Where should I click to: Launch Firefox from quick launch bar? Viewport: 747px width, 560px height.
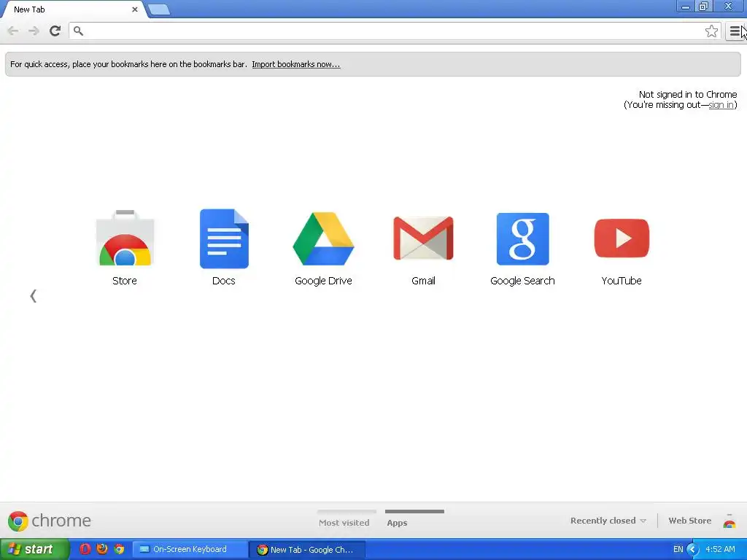pos(102,549)
